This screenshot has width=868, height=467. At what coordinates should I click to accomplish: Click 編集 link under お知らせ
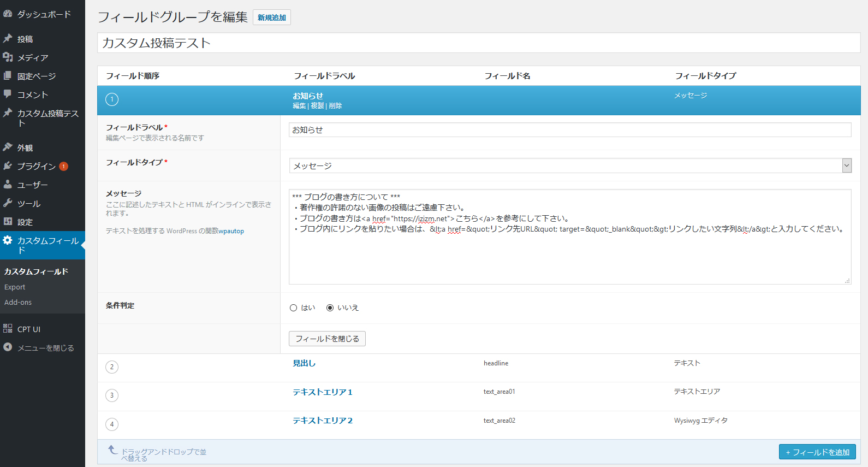click(x=299, y=106)
